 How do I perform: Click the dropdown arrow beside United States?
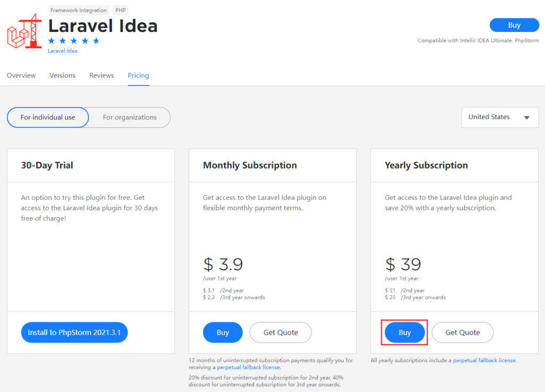tap(527, 117)
